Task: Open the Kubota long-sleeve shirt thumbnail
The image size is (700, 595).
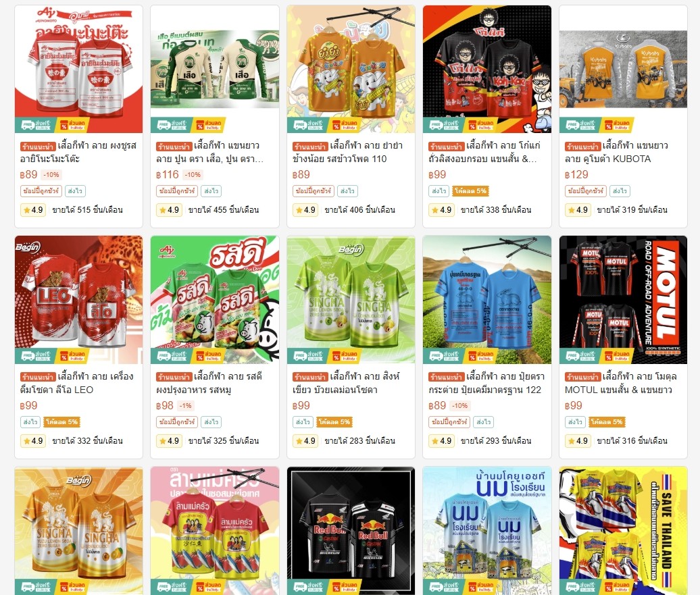Action: 623,69
